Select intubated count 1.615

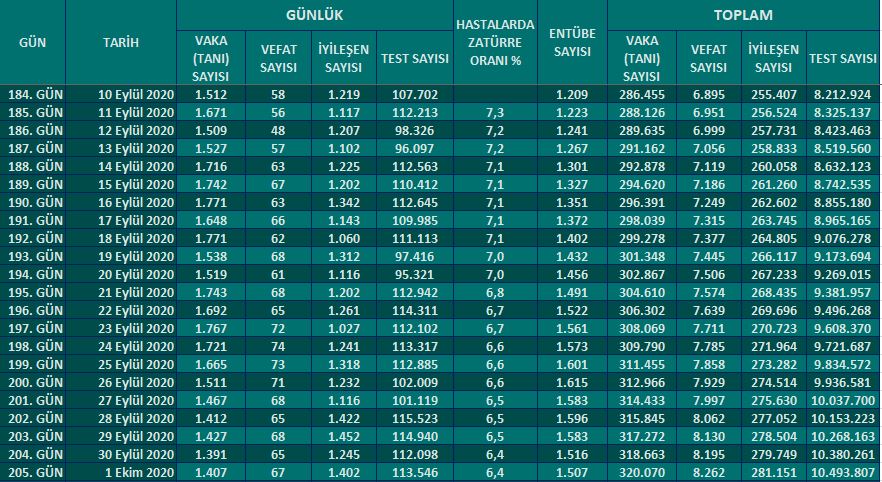pos(572,382)
